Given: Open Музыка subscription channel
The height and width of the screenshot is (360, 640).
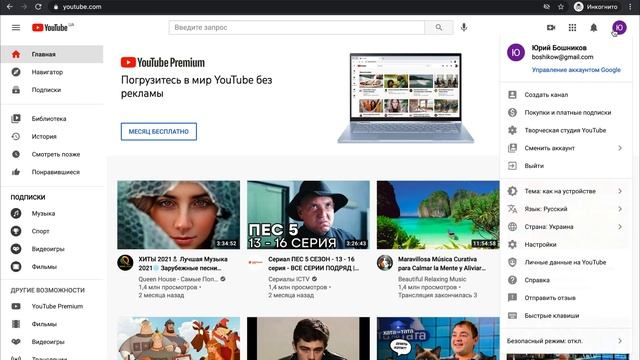Looking at the screenshot, I should [52, 213].
